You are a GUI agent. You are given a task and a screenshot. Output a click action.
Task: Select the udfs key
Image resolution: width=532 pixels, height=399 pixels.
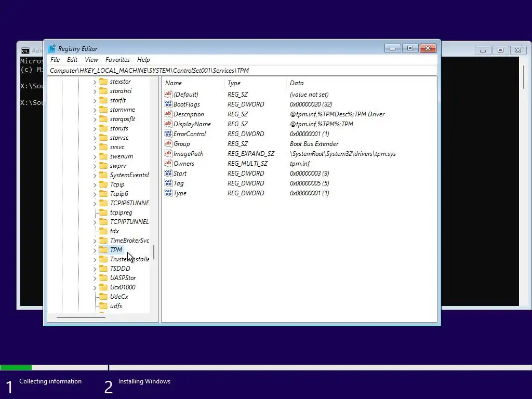point(116,305)
